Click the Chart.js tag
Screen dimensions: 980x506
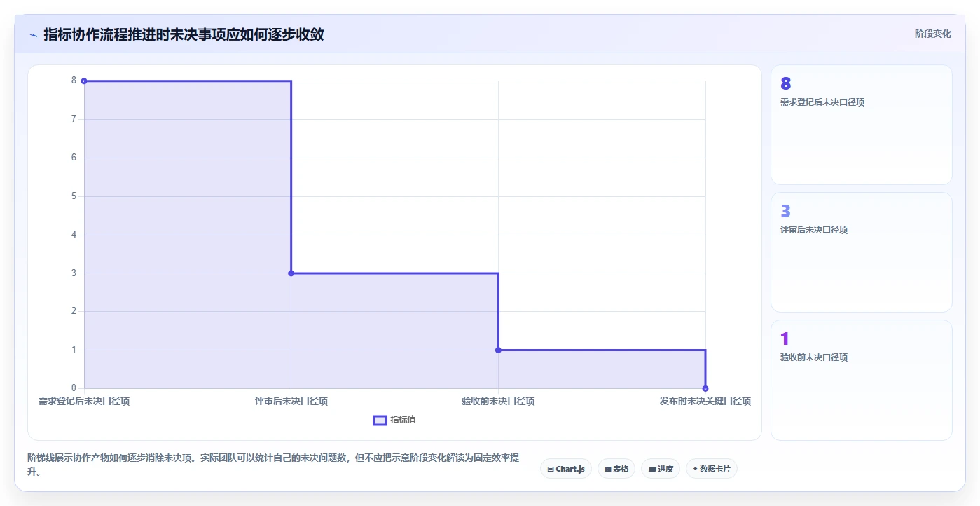click(566, 469)
